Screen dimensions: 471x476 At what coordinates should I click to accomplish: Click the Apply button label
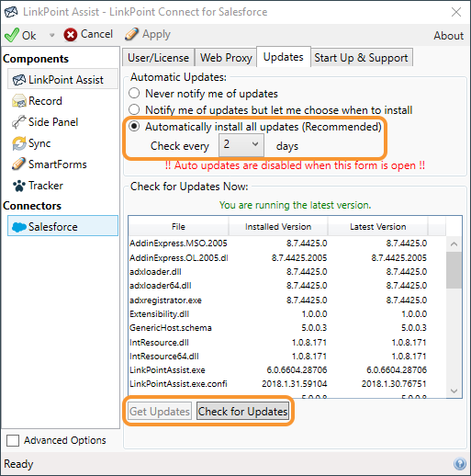coord(156,34)
